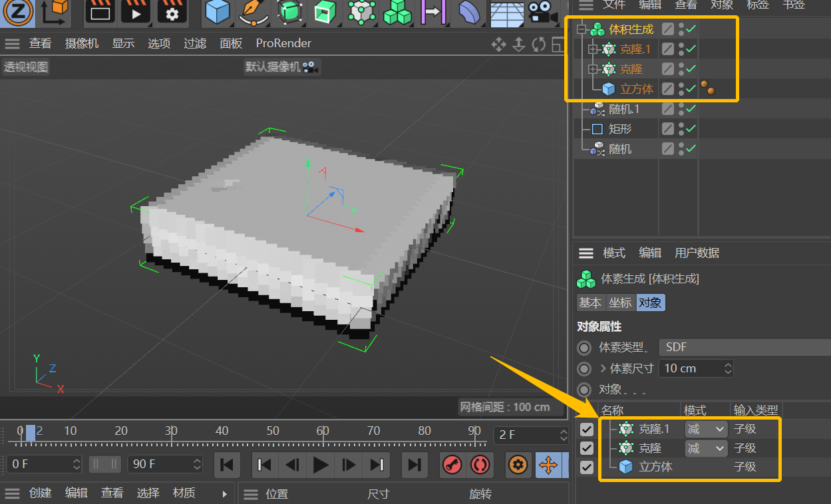Select the blue Cube primitive tool
Viewport: 831px width, 504px height.
pyautogui.click(x=217, y=12)
